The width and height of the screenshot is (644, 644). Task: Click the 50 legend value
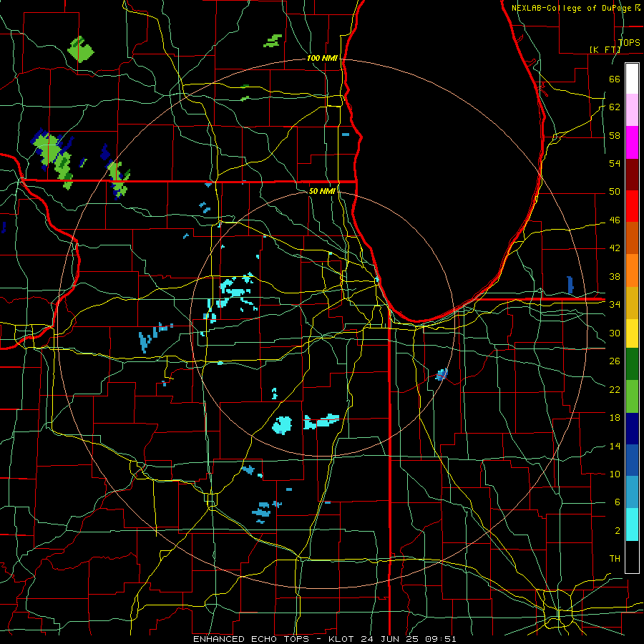(x=615, y=191)
